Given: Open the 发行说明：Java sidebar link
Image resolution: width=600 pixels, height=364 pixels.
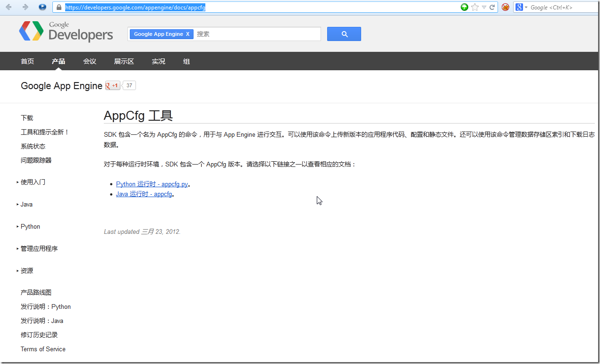Looking at the screenshot, I should click(x=42, y=321).
